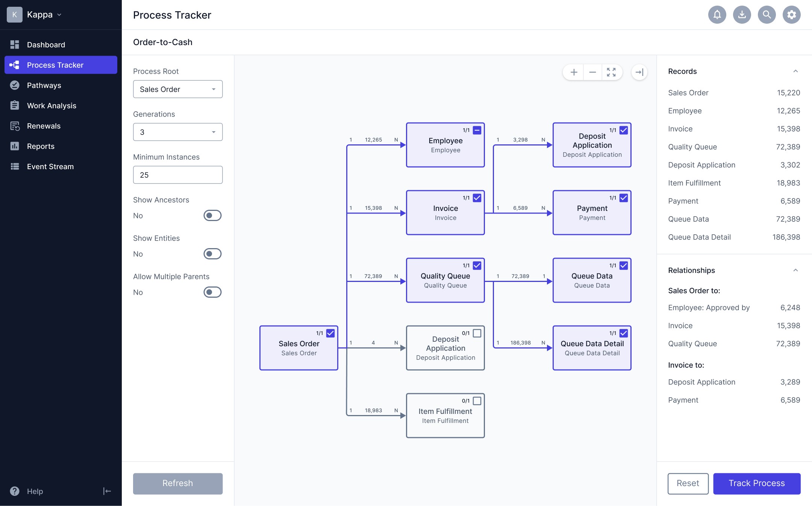
Task: Open search with magnifier icon
Action: (767, 15)
